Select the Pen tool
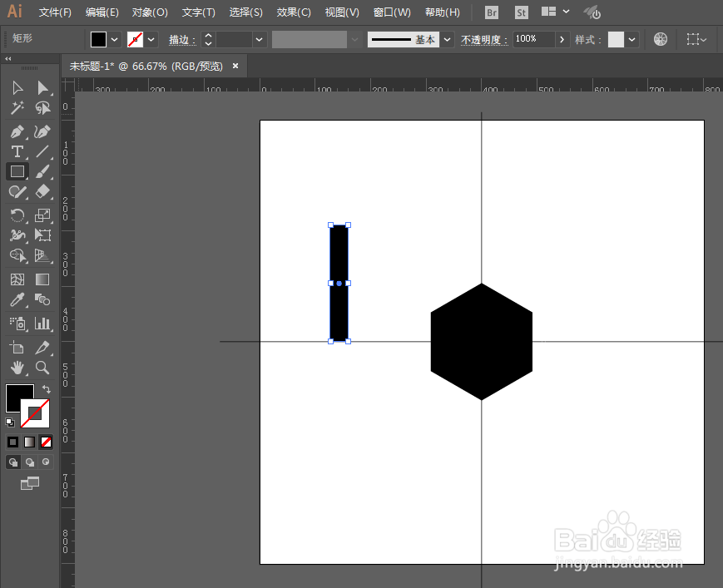The width and height of the screenshot is (723, 588). click(17, 131)
